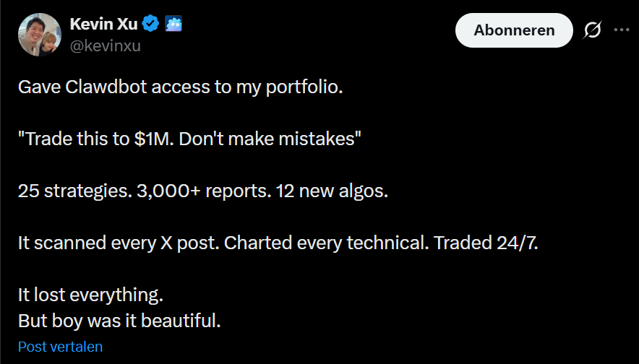Click the quoted "Trade this to $1M" line
Viewport: 639px width, 364px height.
(x=189, y=139)
